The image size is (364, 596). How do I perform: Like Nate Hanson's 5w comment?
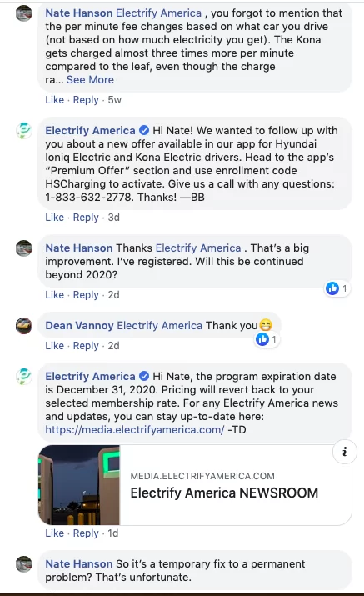tap(55, 100)
